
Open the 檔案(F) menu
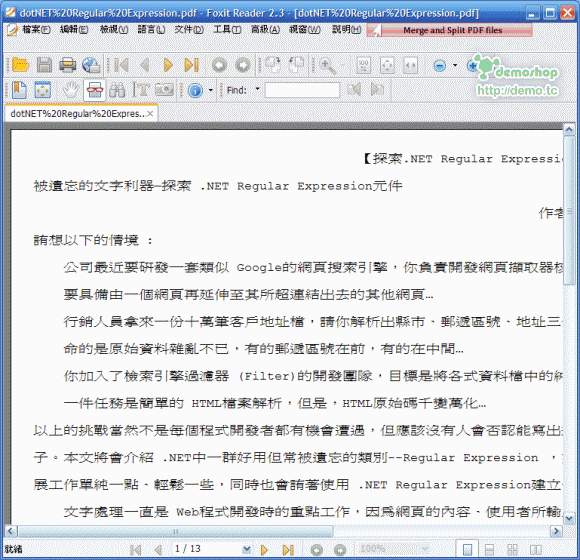[36, 29]
